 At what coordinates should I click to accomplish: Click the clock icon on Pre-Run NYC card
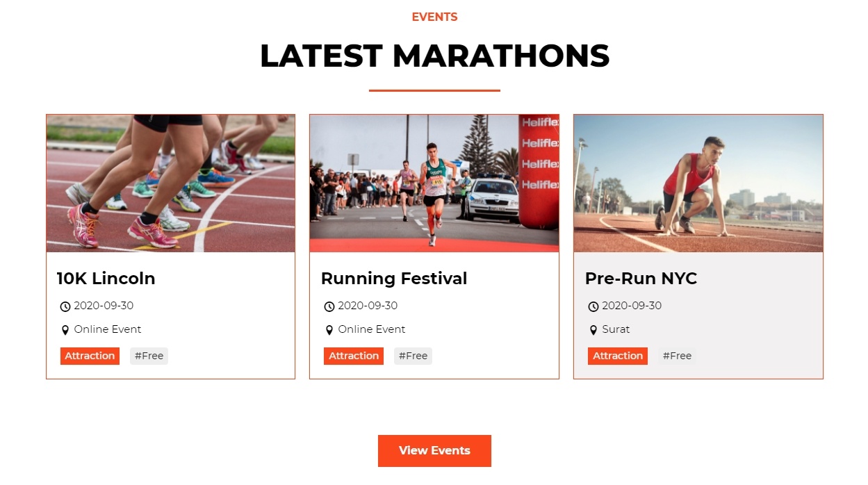click(x=593, y=306)
